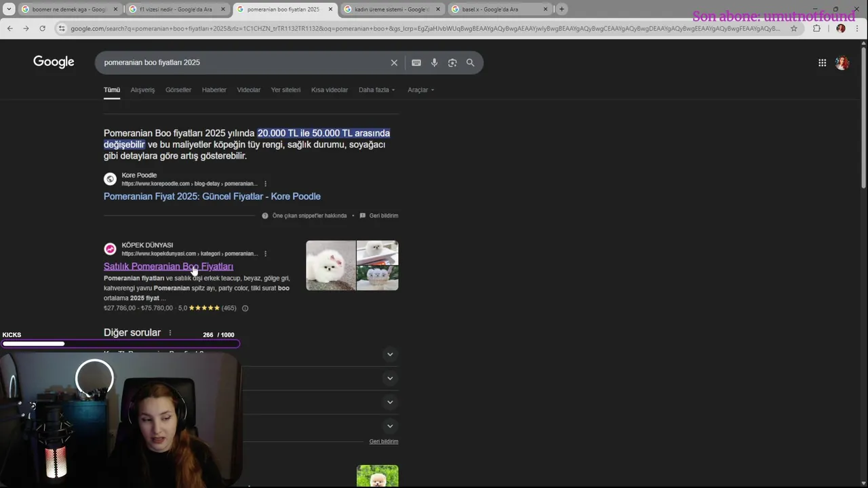Click the highlighted '20.000 TL ile 50.000 TL' text
Viewport: 868px width, 488px height.
coord(323,133)
